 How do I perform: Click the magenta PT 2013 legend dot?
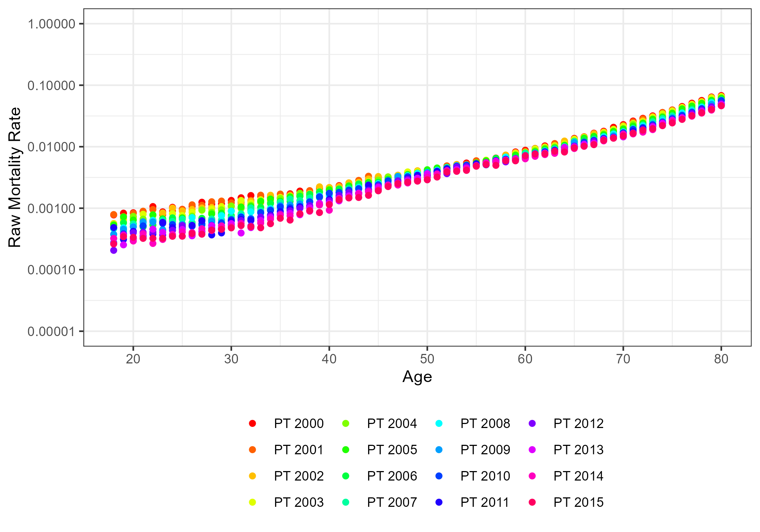point(532,450)
